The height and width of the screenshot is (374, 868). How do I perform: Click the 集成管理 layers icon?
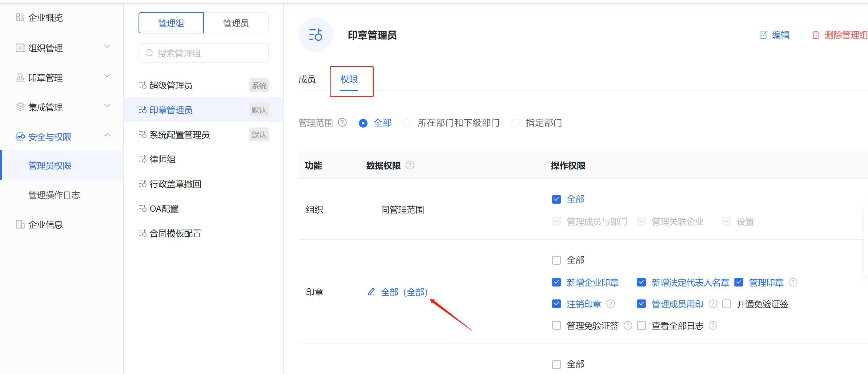click(20, 107)
